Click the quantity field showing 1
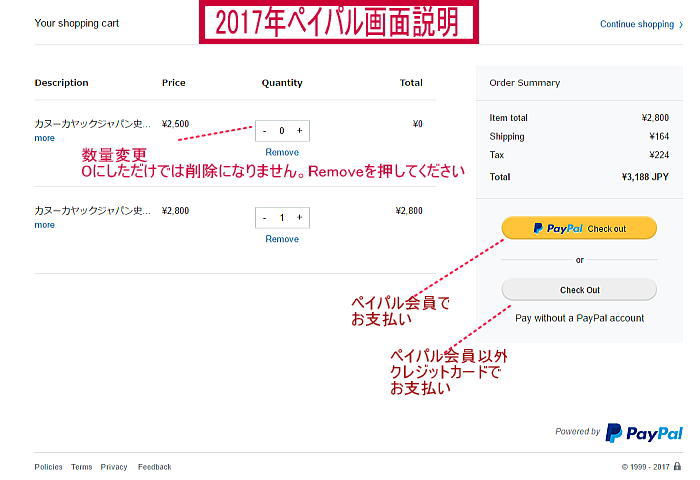700x480 pixels. pyautogui.click(x=282, y=218)
